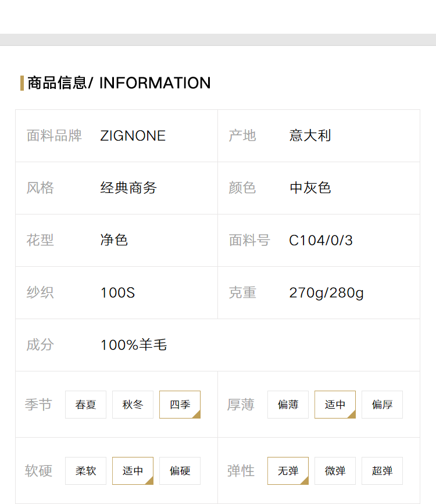The width and height of the screenshot is (436, 504).
Task: Click the 中灰色 color value
Action: coord(310,188)
